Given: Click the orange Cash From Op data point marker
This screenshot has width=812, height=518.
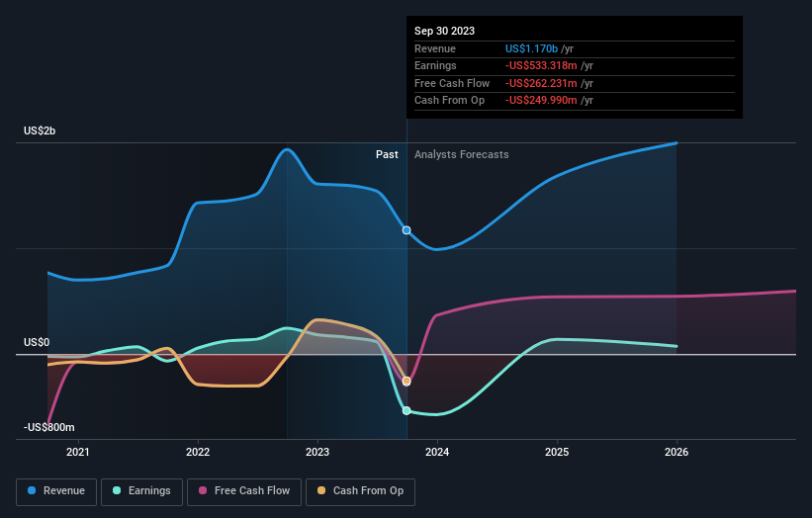Looking at the screenshot, I should [x=406, y=381].
